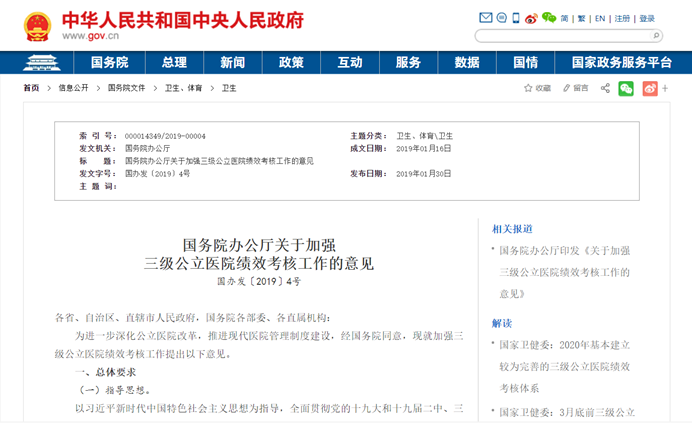The image size is (692, 423).
Task: Click the pencil 留言 message icon
Action: [566, 88]
